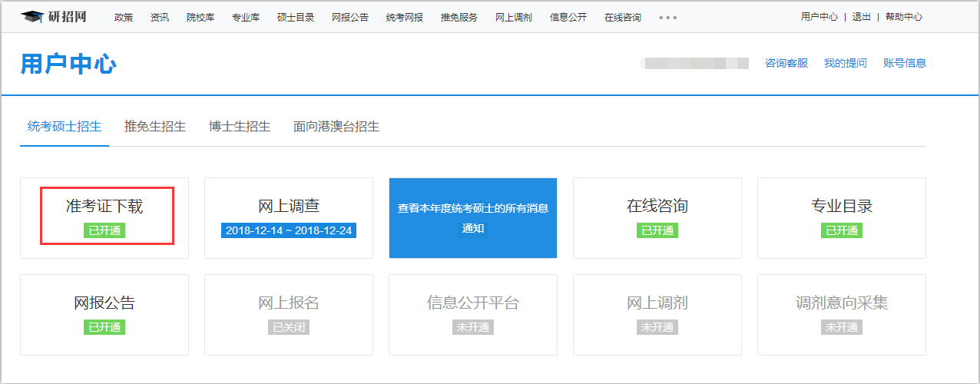Click the 未开通 badge under 网上调剂 card
980x384 pixels.
click(x=657, y=327)
